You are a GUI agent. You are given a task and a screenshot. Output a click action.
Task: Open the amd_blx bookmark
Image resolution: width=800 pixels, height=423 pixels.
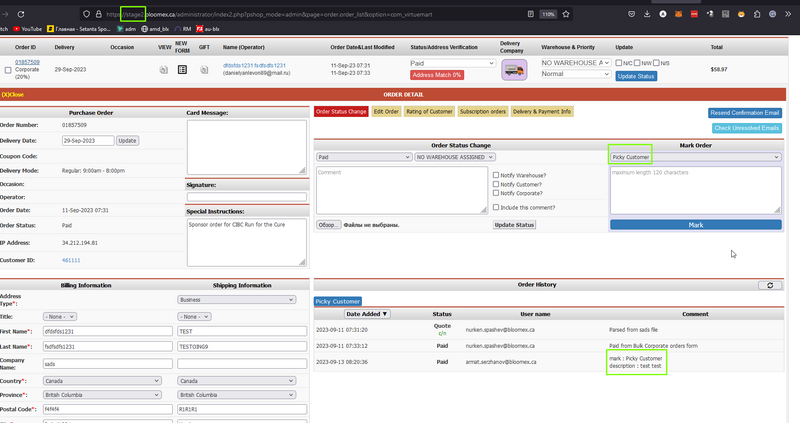coord(155,29)
